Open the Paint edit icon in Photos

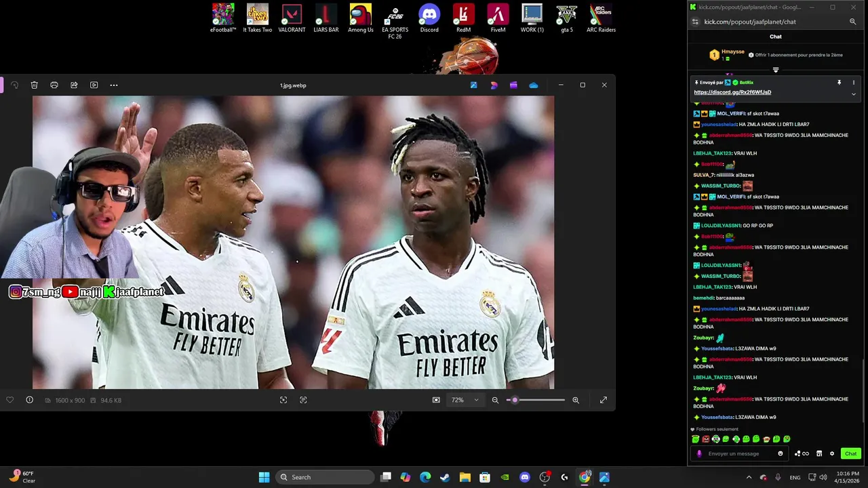click(473, 85)
